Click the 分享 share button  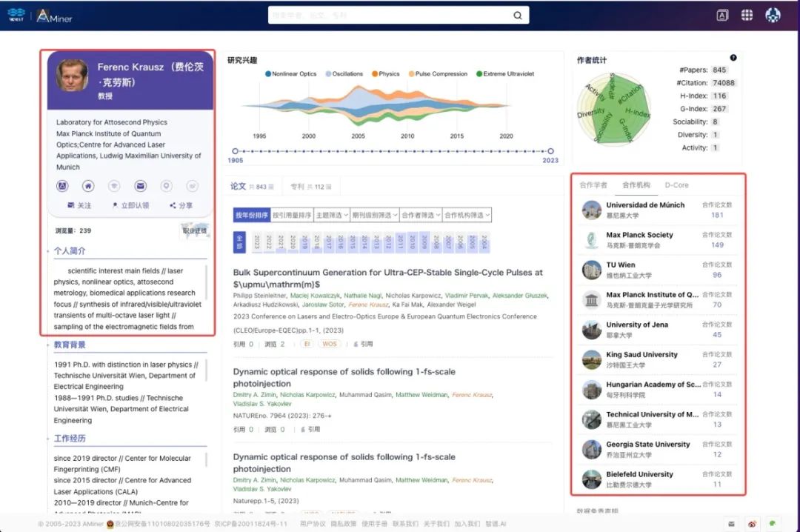coord(181,205)
